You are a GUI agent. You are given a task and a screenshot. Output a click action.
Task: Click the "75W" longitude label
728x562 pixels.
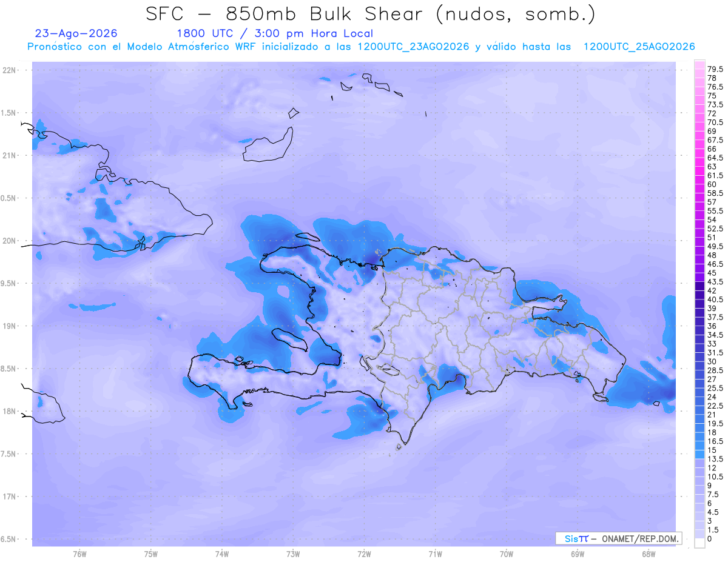pyautogui.click(x=150, y=554)
